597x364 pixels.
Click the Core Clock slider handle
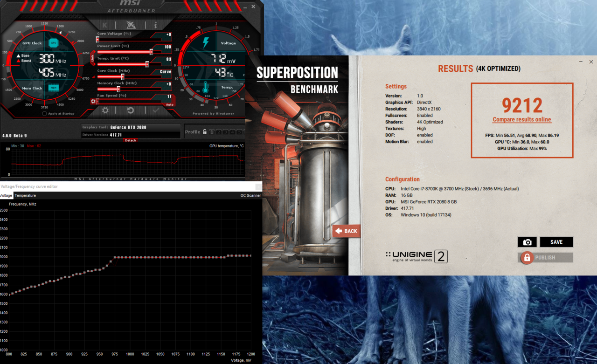tap(123, 77)
